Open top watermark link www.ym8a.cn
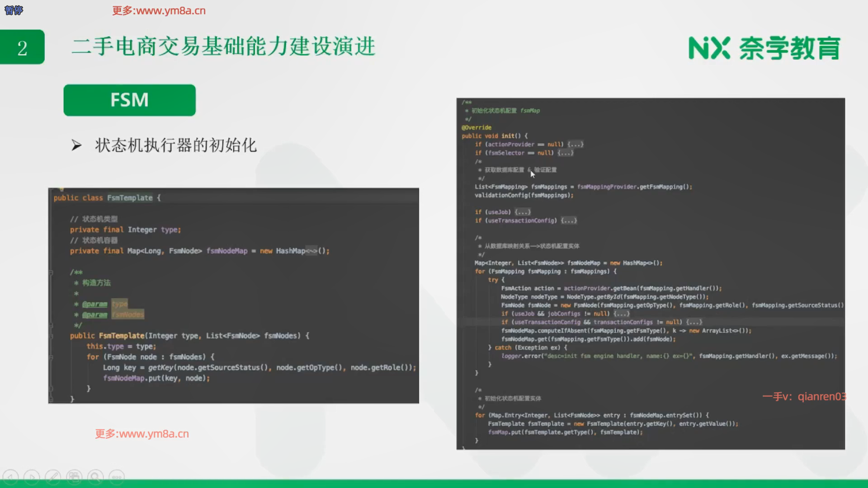The width and height of the screenshot is (868, 488). [159, 11]
